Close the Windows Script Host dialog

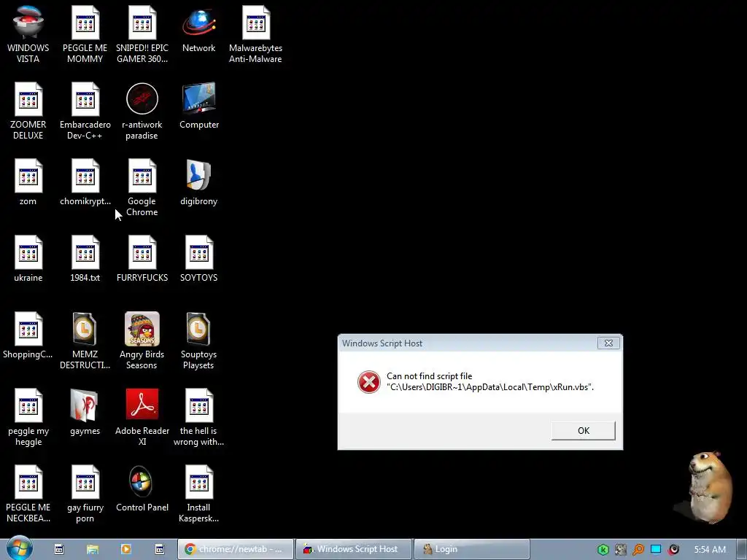tap(608, 343)
